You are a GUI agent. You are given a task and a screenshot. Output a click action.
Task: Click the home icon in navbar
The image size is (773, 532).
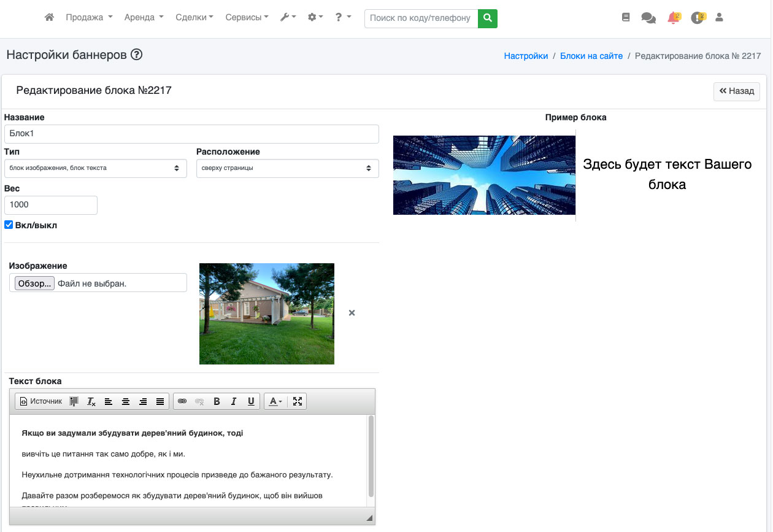[x=50, y=18]
